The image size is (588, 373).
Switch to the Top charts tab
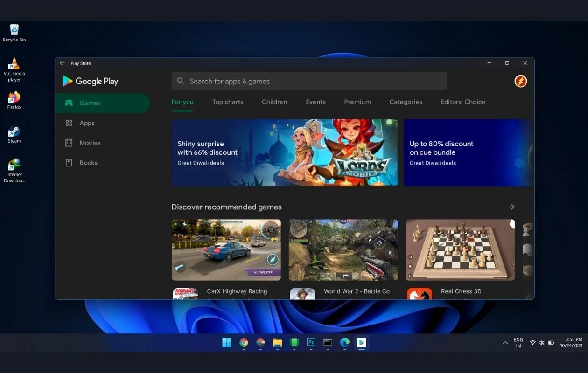tap(228, 102)
